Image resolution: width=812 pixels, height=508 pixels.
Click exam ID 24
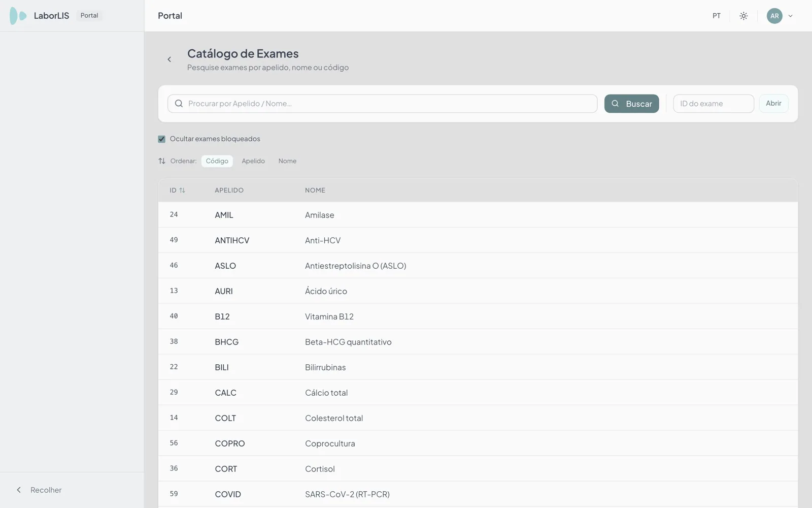(174, 214)
